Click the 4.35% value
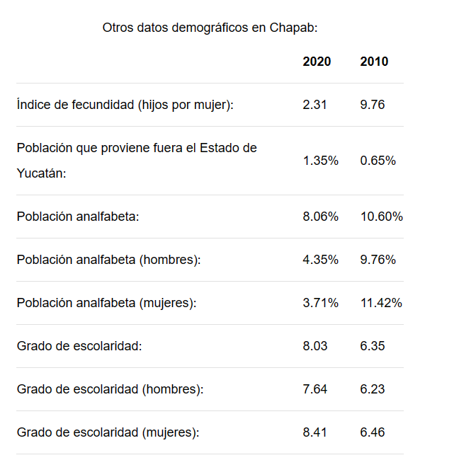The width and height of the screenshot is (476, 460). (320, 260)
